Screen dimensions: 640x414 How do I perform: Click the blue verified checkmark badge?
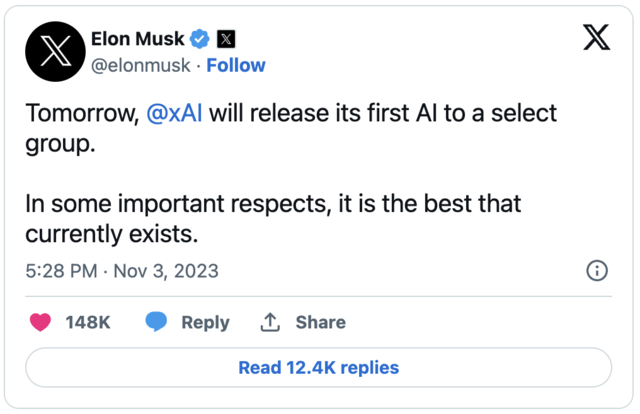point(201,40)
